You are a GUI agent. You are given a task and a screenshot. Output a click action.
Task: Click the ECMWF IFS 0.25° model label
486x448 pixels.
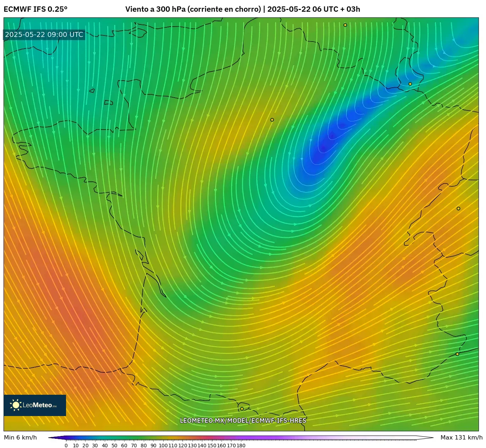[36, 9]
